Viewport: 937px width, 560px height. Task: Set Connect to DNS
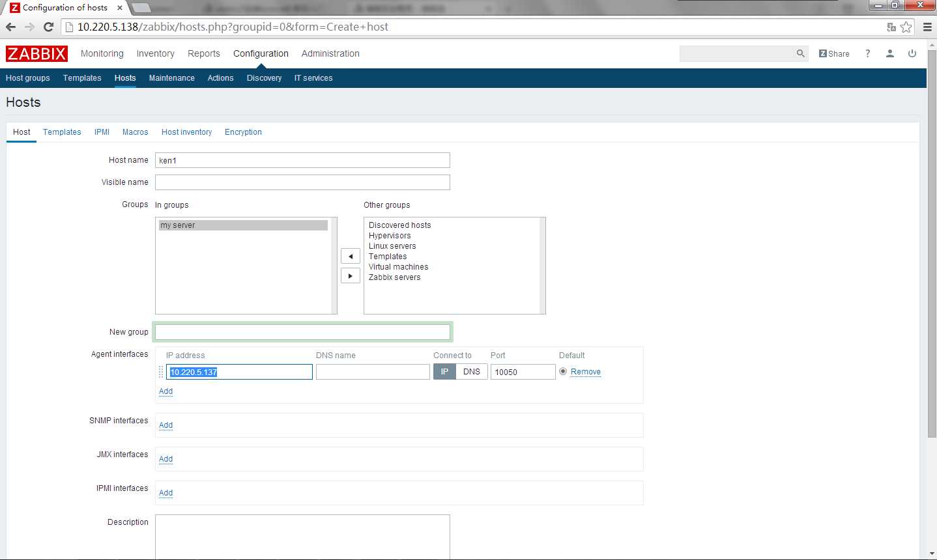tap(472, 371)
